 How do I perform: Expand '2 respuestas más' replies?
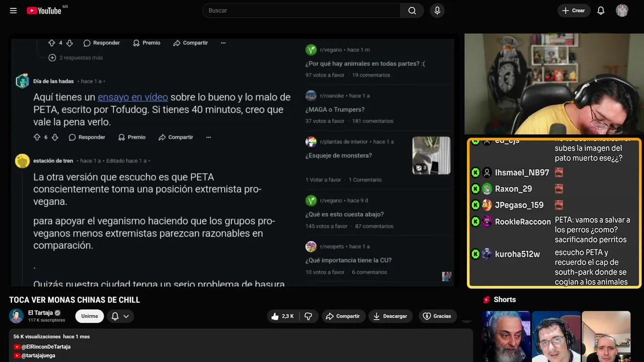pos(75,58)
